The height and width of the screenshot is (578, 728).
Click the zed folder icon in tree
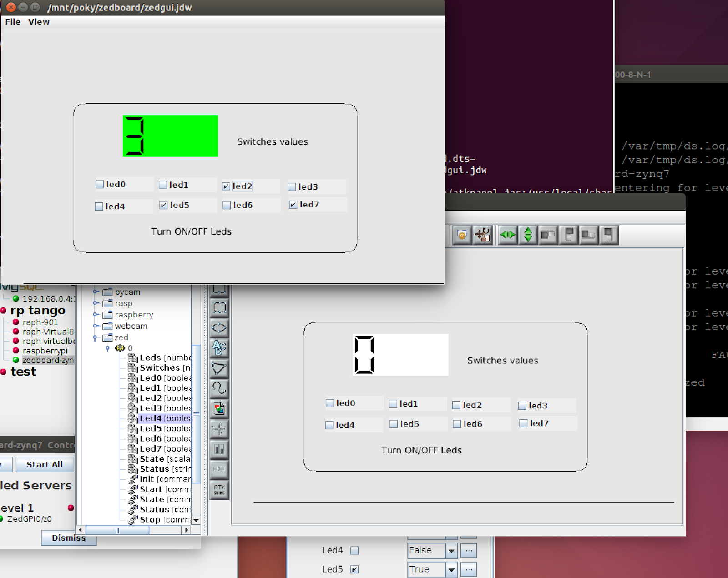[107, 337]
